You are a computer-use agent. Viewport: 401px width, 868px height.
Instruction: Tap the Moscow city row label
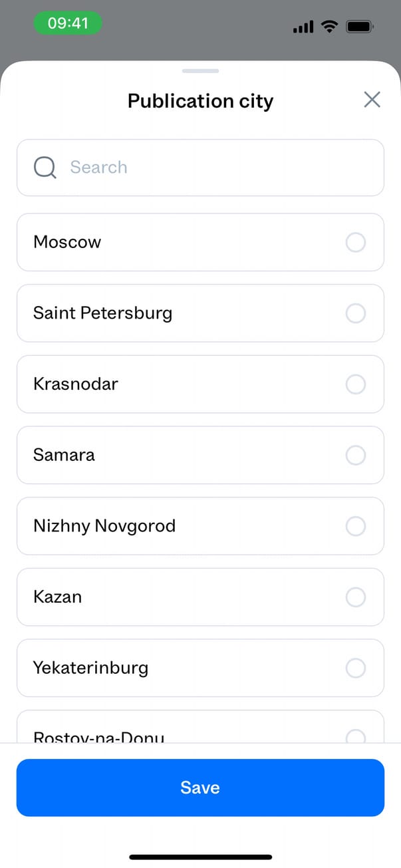(67, 242)
